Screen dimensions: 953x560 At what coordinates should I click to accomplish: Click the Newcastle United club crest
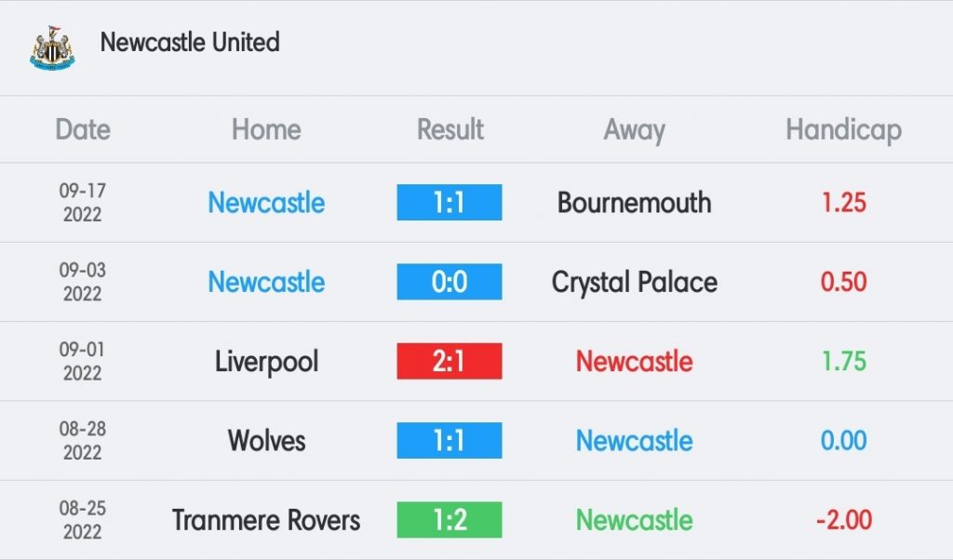coord(52,47)
